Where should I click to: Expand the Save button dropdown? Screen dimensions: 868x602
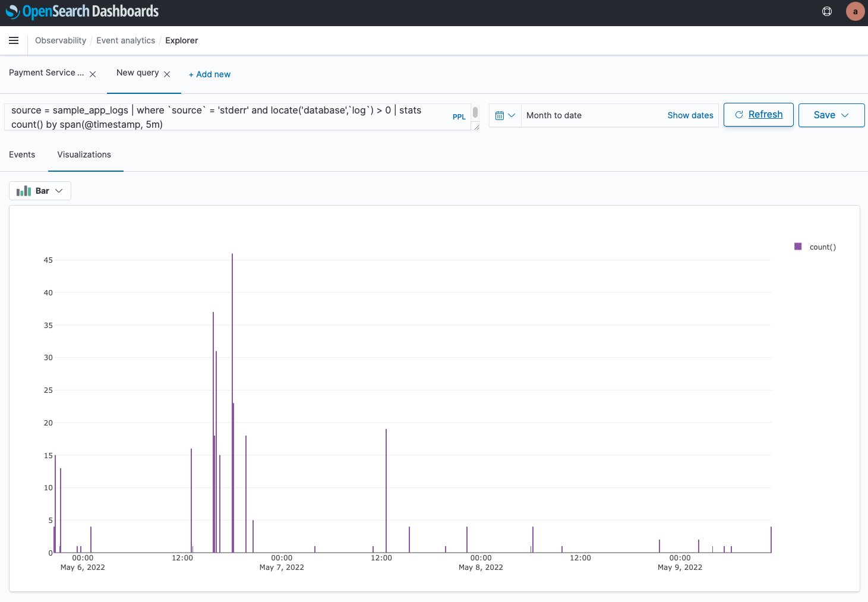(x=845, y=115)
